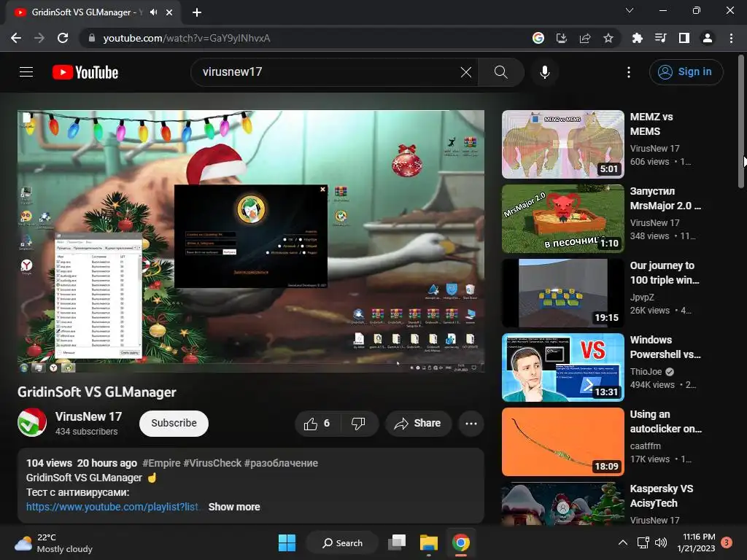Open autoclicker 18:09 orange thumbnail
The width and height of the screenshot is (747, 560).
tap(563, 441)
